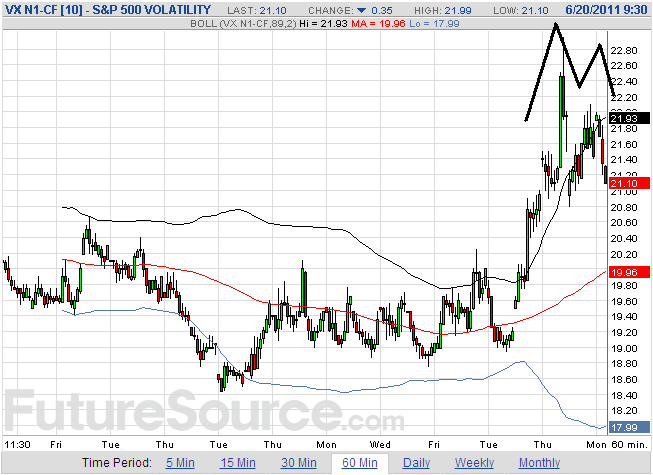The image size is (653, 475).
Task: Click the 18.20 price axis label
Action: pyautogui.click(x=624, y=411)
